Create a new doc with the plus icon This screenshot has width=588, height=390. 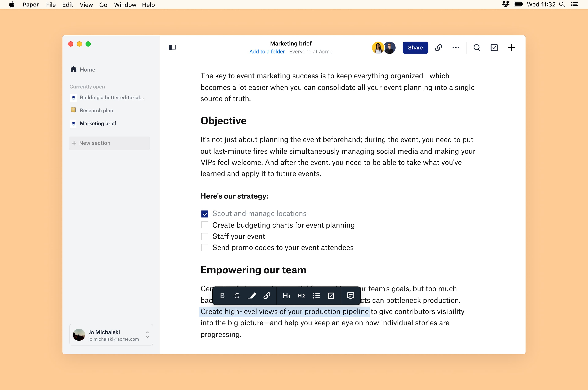[x=511, y=48]
